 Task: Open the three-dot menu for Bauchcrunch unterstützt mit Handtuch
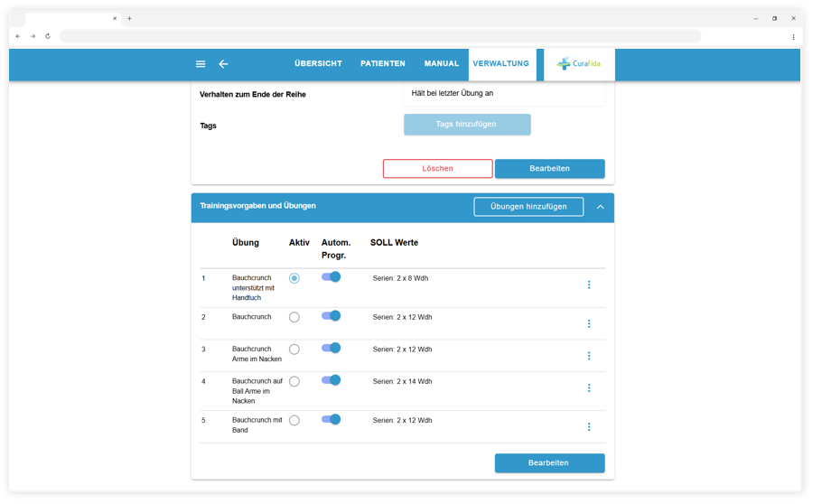point(589,285)
